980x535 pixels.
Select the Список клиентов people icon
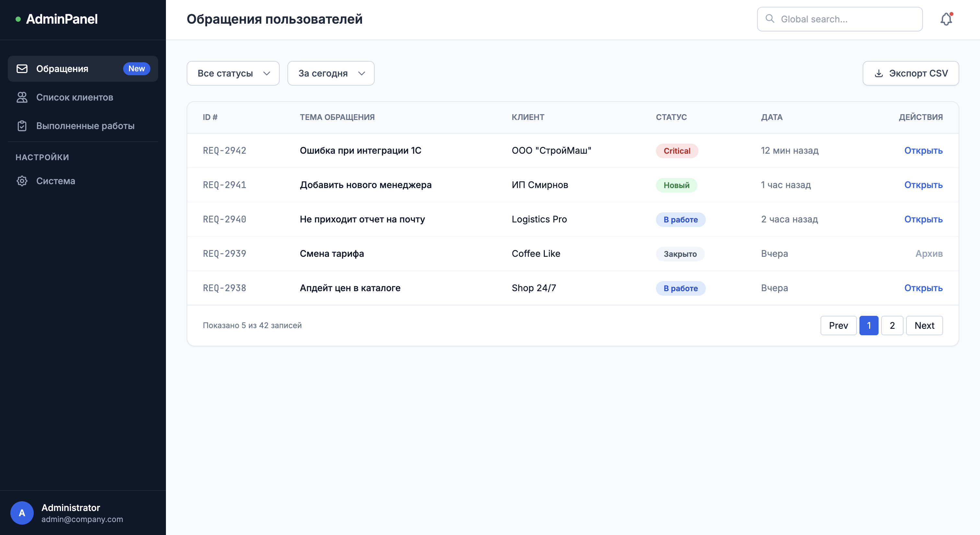(x=22, y=97)
